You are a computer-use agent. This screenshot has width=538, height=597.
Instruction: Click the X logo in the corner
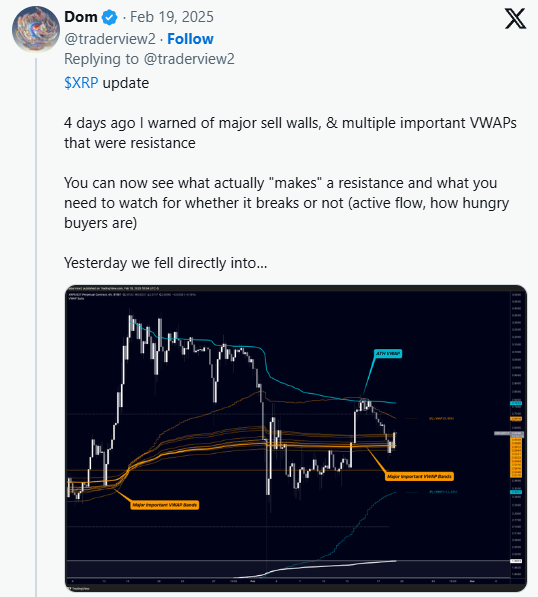coord(516,19)
